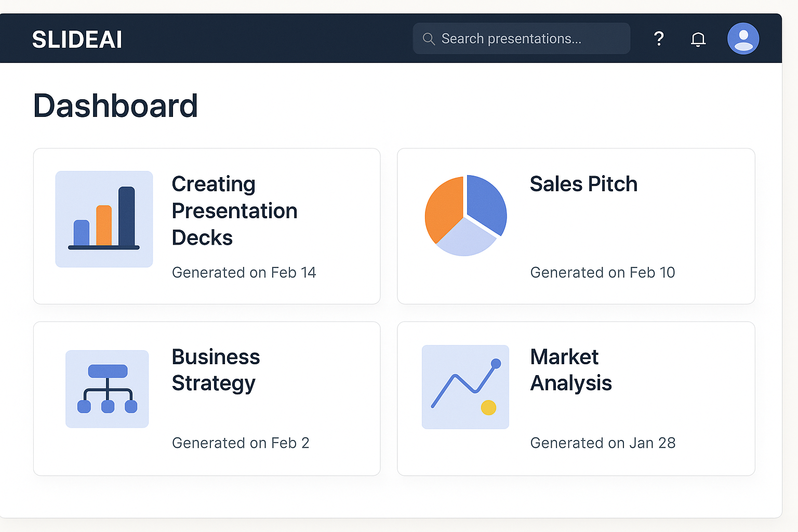The image size is (798, 532).
Task: Open Creating Presentation Decks title
Action: [x=234, y=211]
